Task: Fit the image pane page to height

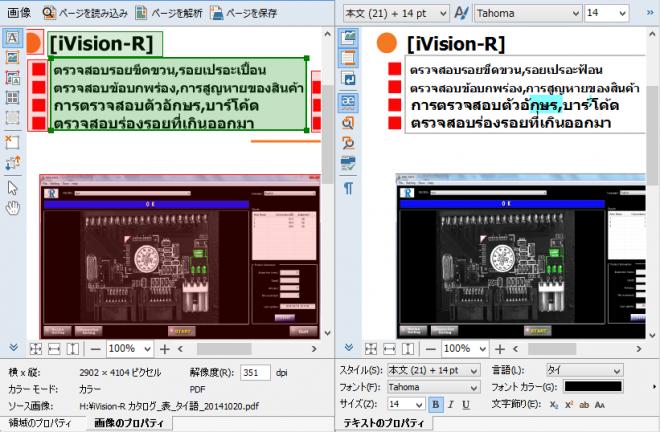Action: coord(73,349)
